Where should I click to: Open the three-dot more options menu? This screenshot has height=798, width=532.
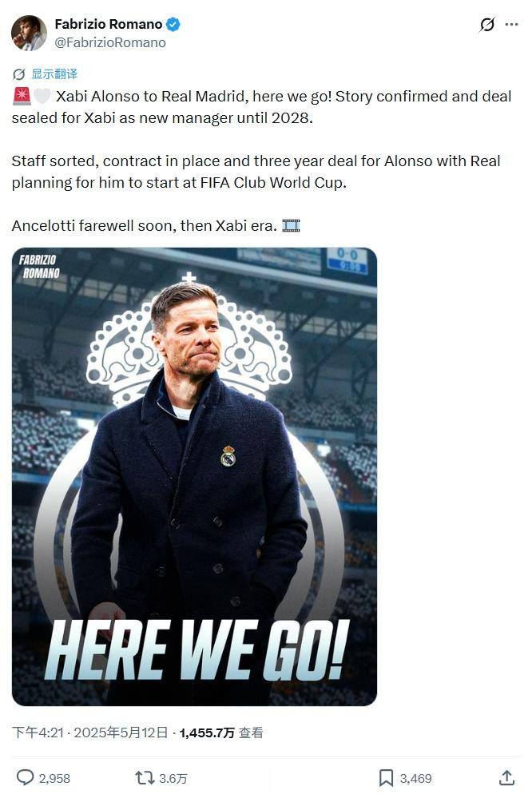[x=512, y=24]
